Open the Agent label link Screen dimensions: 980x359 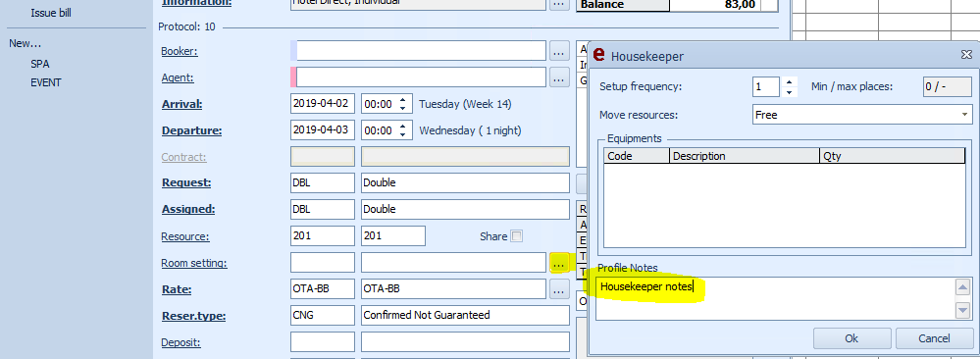[178, 77]
